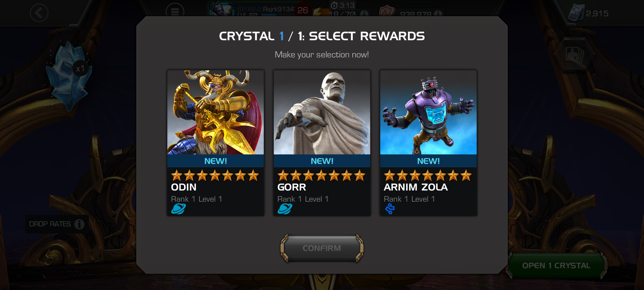Tap the units currency icon

(576, 13)
